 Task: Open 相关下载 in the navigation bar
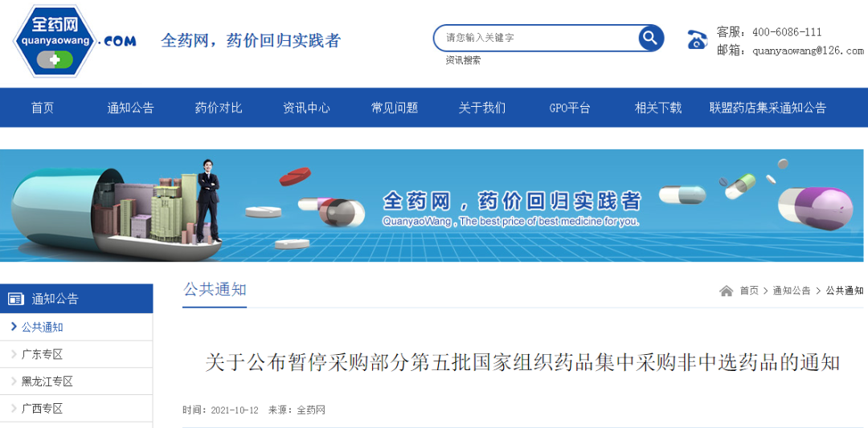pos(657,108)
